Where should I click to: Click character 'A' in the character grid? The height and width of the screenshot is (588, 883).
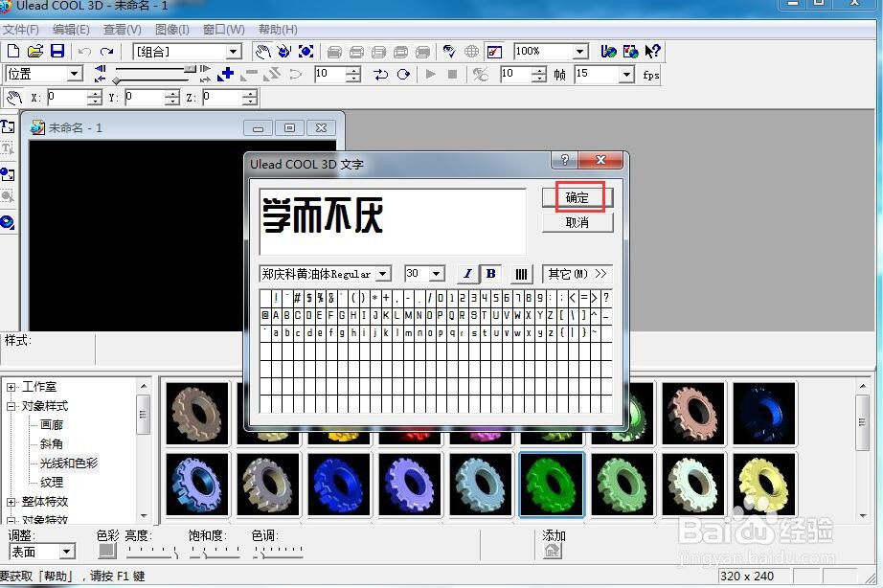pyautogui.click(x=276, y=315)
